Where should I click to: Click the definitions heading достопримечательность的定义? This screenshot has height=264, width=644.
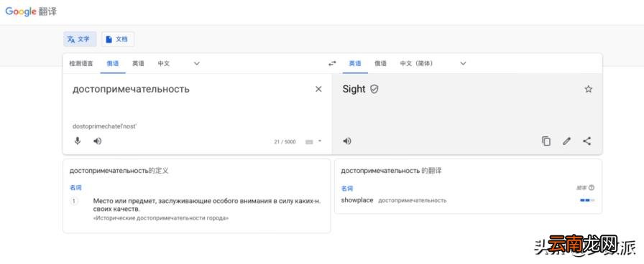click(x=119, y=171)
